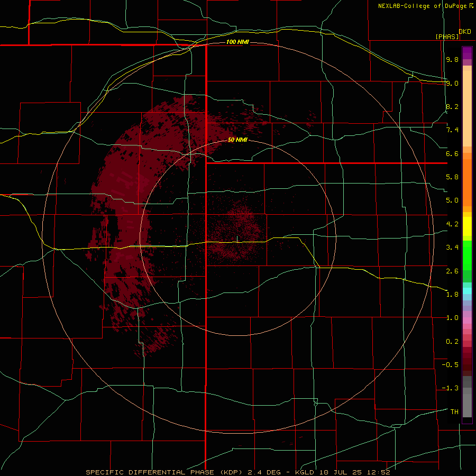Click the 9.8 value on color scale

tap(452, 59)
